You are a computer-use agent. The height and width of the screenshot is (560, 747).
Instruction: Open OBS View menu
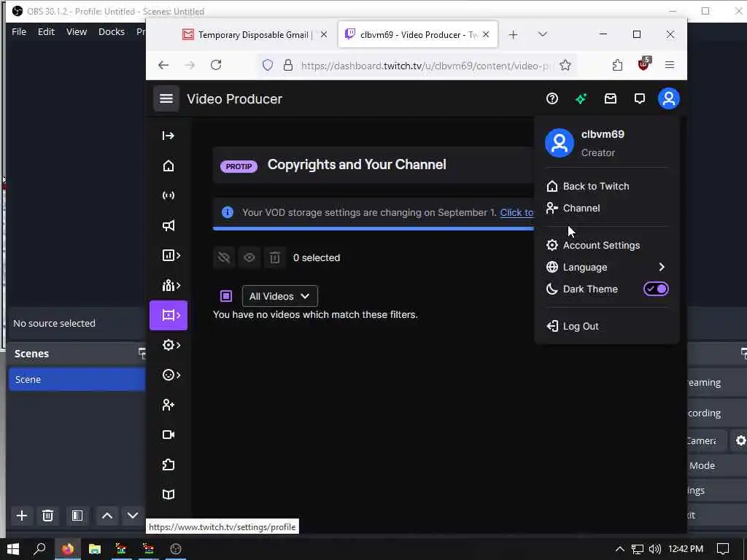[x=76, y=31]
